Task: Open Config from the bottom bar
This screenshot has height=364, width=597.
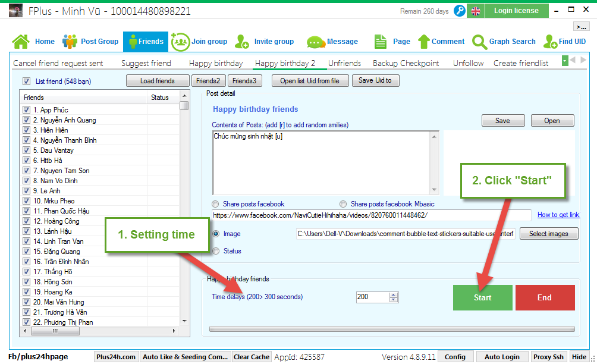Action: point(455,357)
